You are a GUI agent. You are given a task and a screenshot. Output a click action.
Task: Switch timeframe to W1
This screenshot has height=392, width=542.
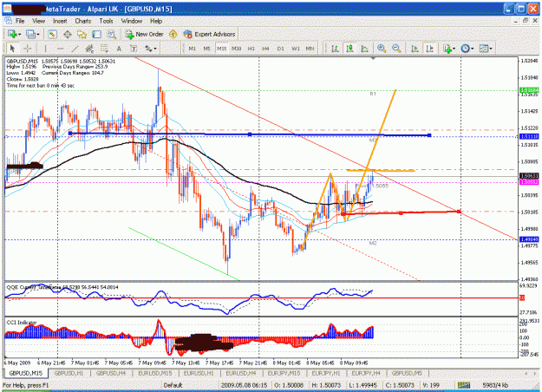[x=296, y=49]
